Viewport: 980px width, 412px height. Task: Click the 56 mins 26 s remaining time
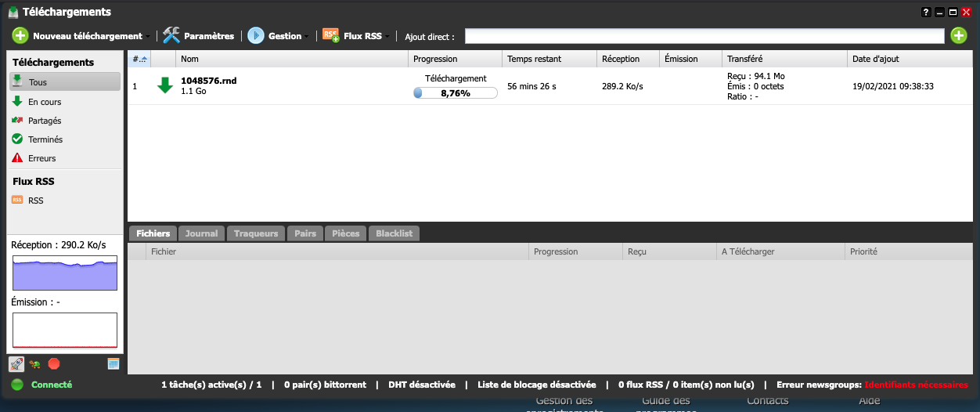point(531,86)
